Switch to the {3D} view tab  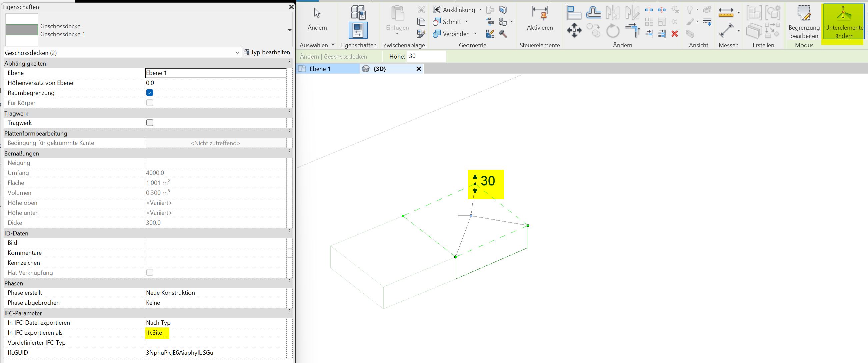pos(379,69)
